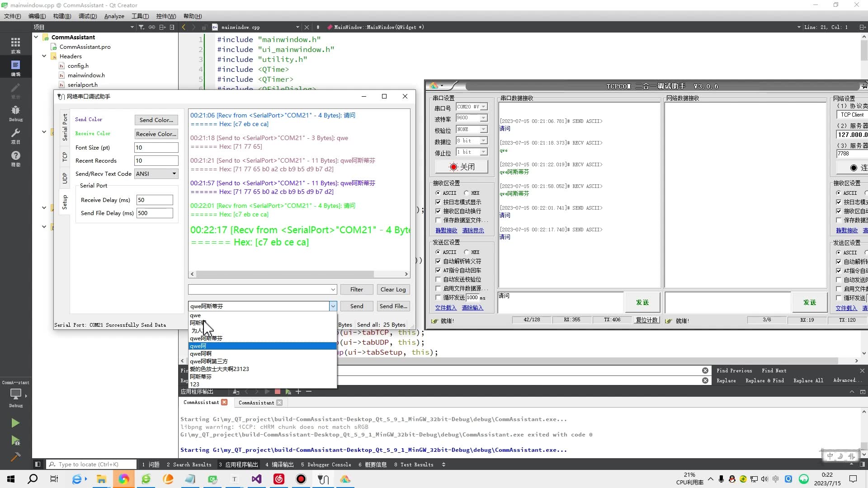Toggle 按日志模式显示 checkbox in serial receive settings
Image resolution: width=868 pixels, height=488 pixels.
click(438, 202)
